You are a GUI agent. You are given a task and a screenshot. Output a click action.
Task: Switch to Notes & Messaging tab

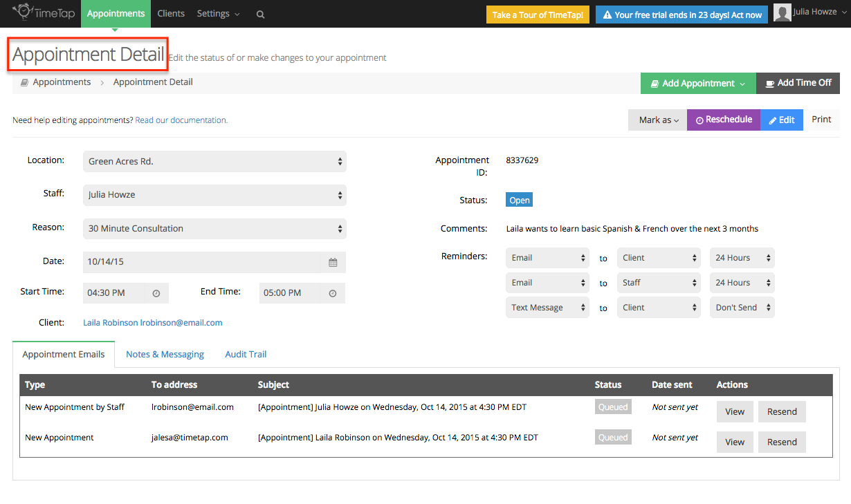pyautogui.click(x=165, y=354)
